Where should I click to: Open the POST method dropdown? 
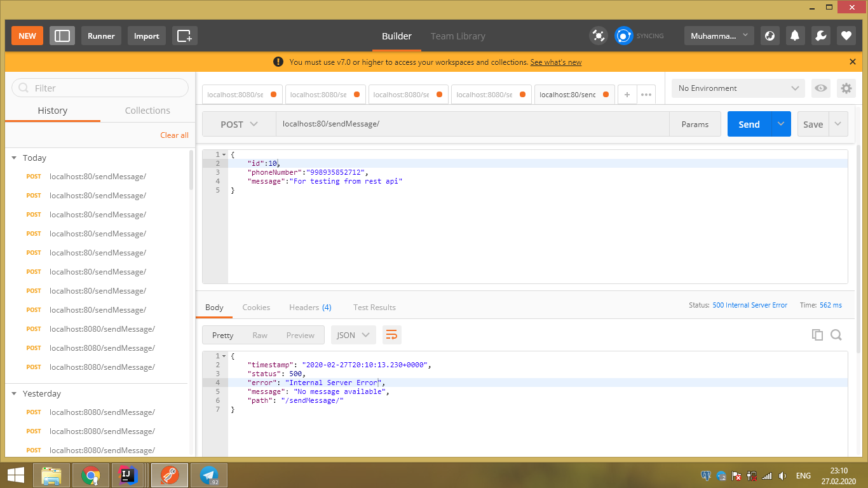pos(239,125)
